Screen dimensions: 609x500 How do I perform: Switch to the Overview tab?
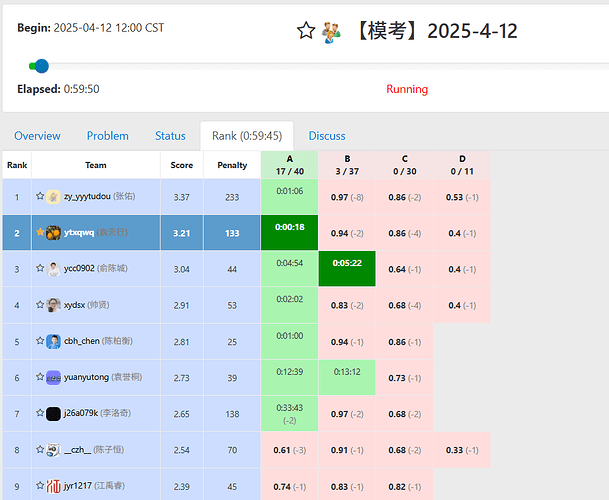(37, 136)
